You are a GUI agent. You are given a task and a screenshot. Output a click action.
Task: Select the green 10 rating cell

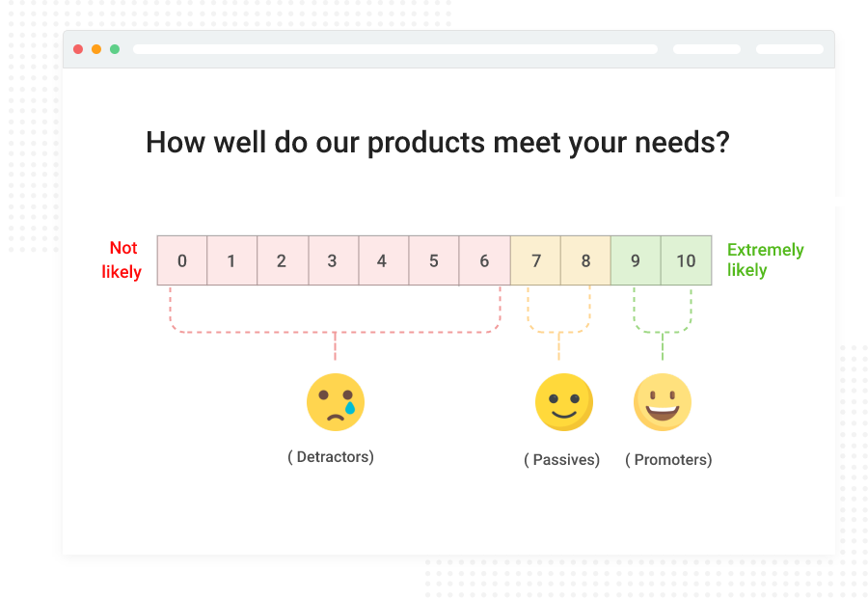687,260
